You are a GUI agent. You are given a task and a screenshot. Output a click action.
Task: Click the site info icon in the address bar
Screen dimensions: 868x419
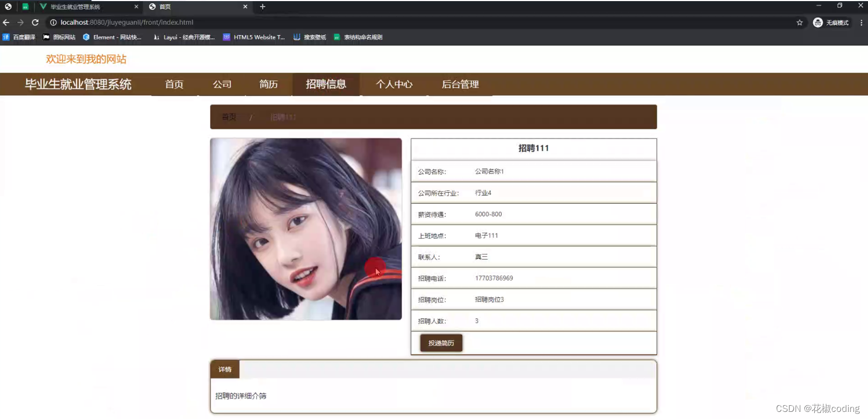coord(53,22)
